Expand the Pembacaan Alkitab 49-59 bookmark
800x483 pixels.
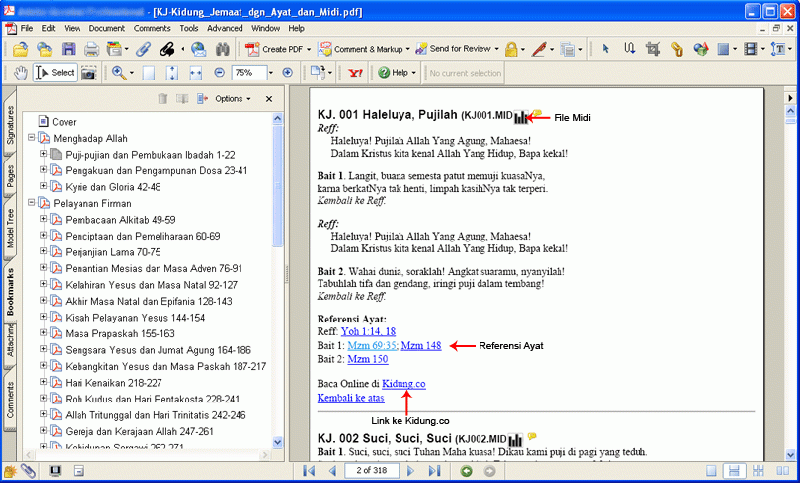click(x=44, y=219)
